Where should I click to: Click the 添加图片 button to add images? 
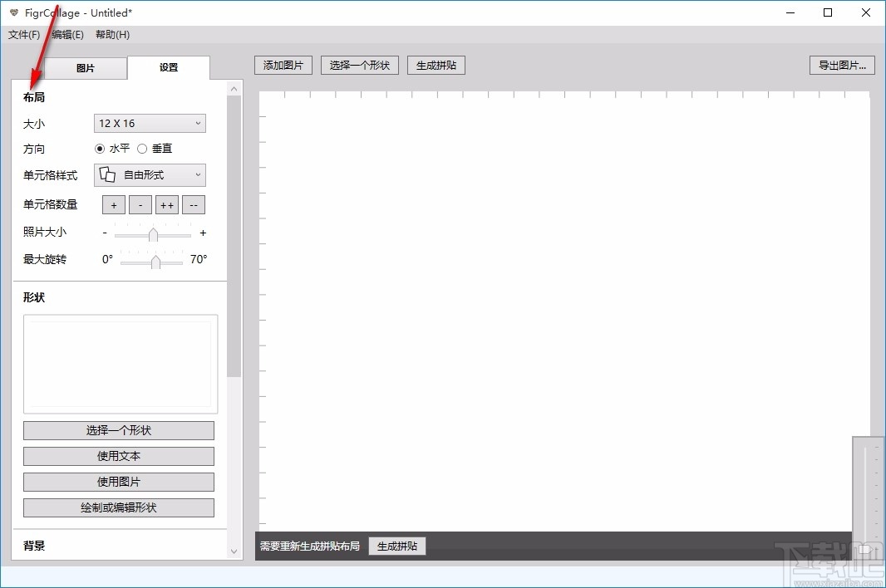coord(283,65)
